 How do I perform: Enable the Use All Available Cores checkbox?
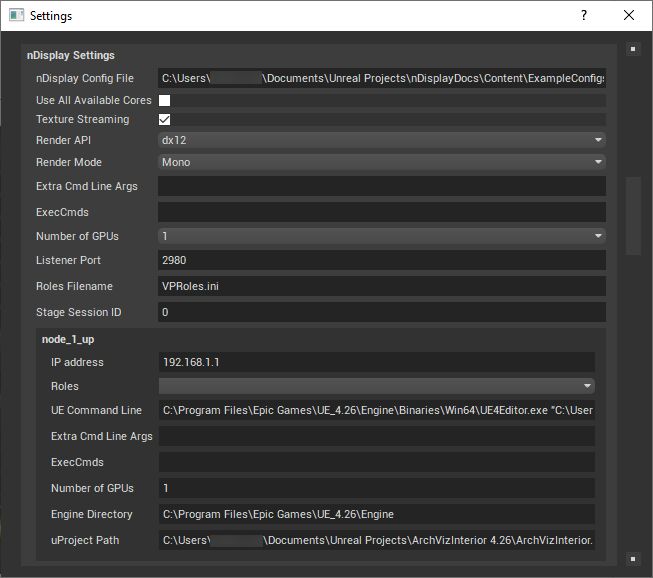coord(165,100)
